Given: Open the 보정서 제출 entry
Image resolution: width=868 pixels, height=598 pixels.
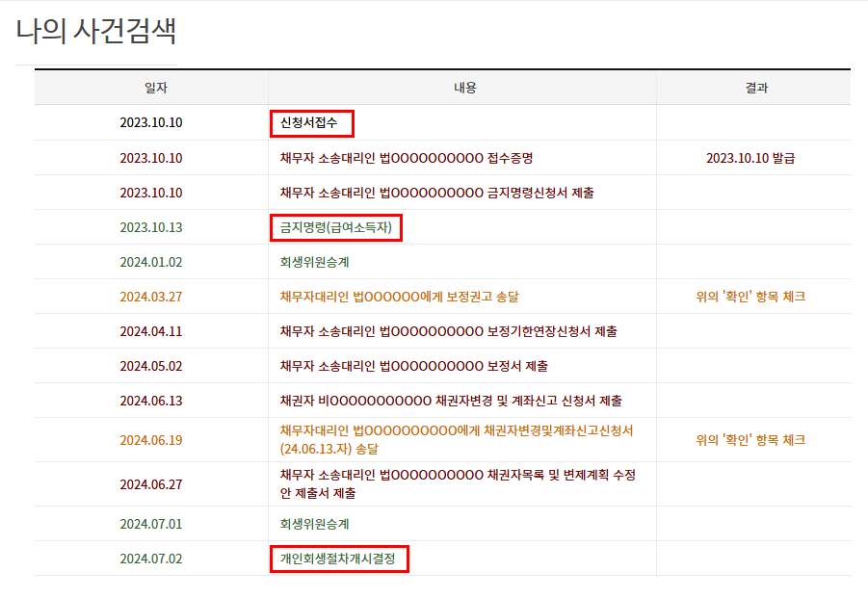Looking at the screenshot, I should pyautogui.click(x=413, y=366).
